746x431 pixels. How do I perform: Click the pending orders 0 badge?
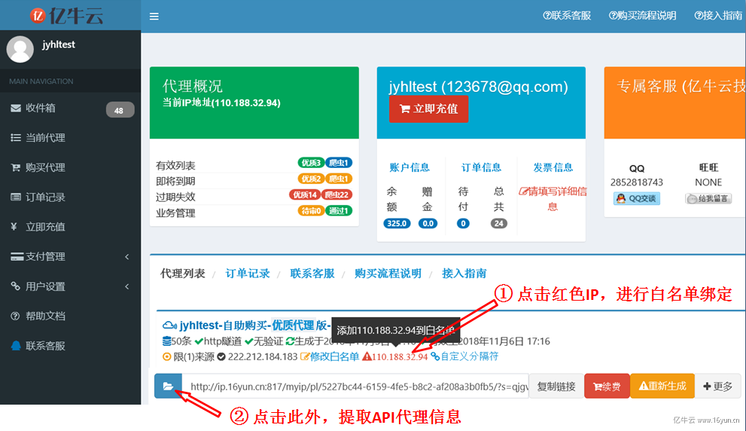coord(463,223)
